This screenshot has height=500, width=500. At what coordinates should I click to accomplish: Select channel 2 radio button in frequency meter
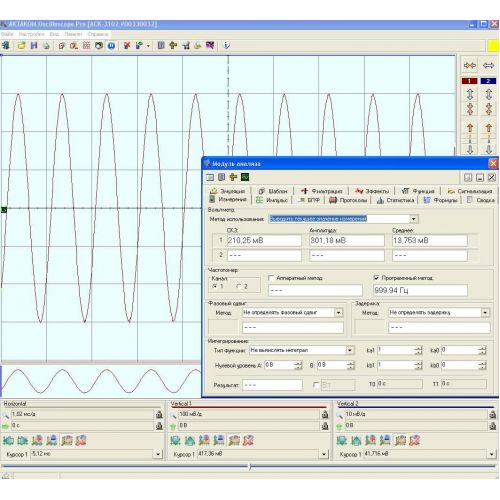click(x=239, y=286)
